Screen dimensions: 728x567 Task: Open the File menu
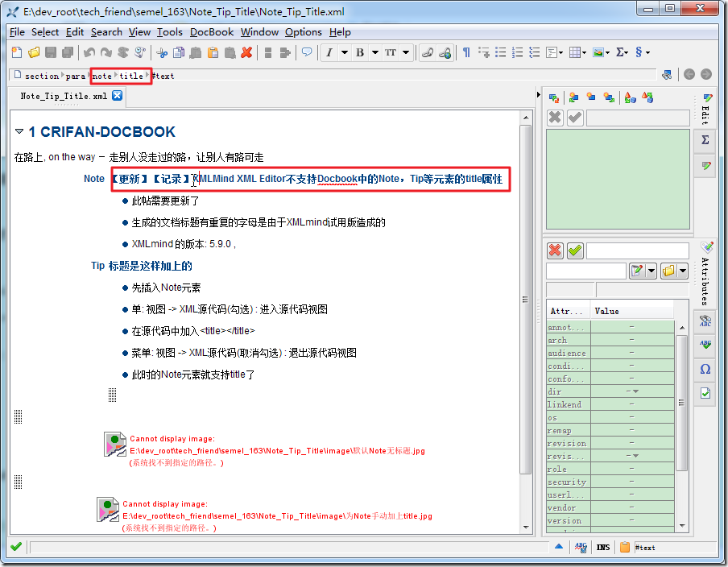17,32
